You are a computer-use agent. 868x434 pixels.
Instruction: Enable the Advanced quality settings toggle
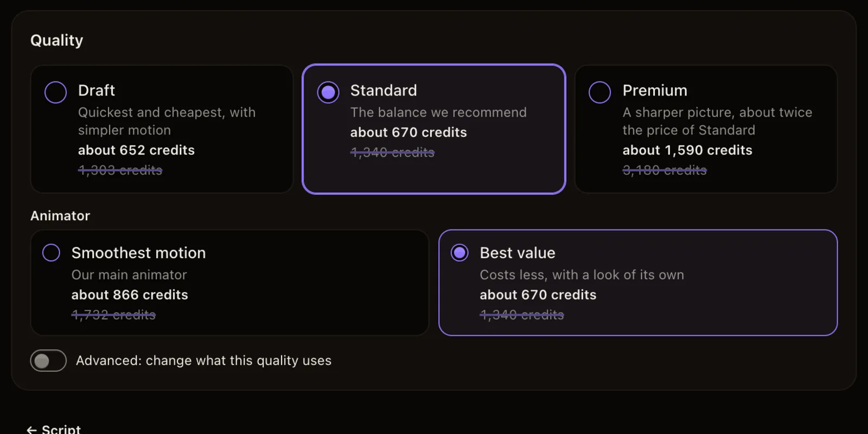click(48, 361)
